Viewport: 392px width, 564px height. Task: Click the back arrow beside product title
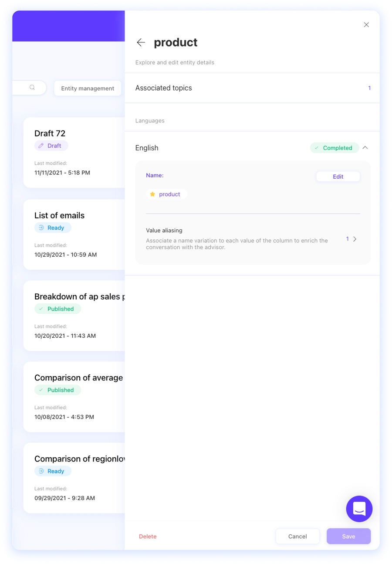[141, 42]
